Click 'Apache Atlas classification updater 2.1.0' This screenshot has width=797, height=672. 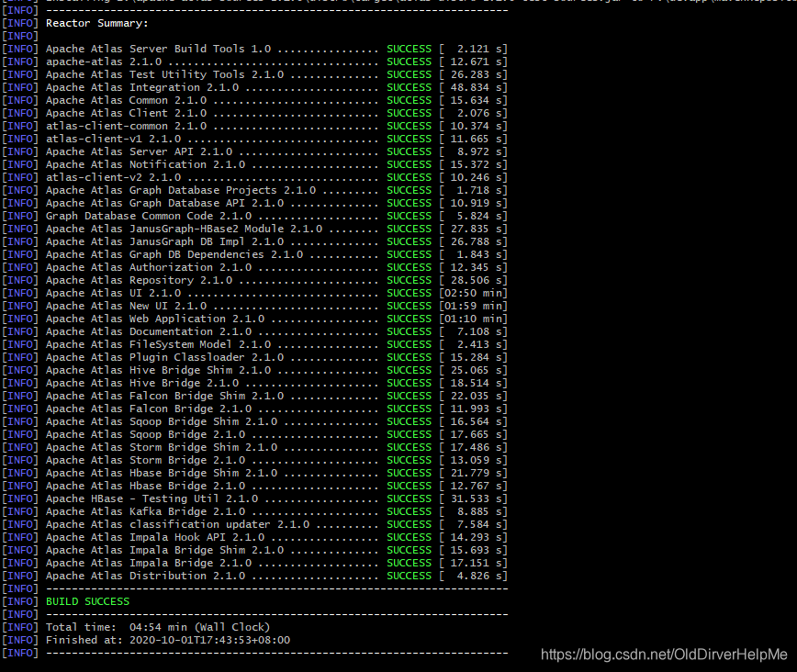tap(177, 524)
